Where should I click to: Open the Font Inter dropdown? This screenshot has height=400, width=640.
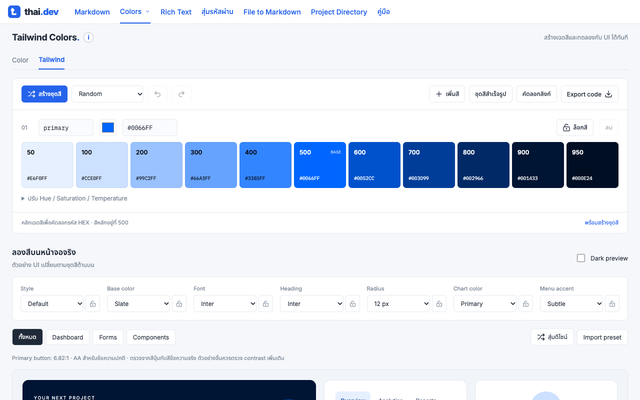[x=225, y=304]
